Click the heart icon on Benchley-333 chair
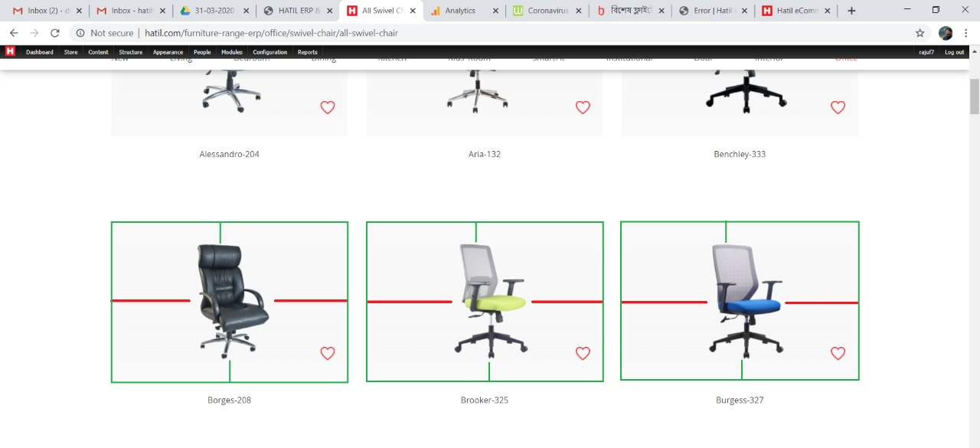 click(838, 107)
